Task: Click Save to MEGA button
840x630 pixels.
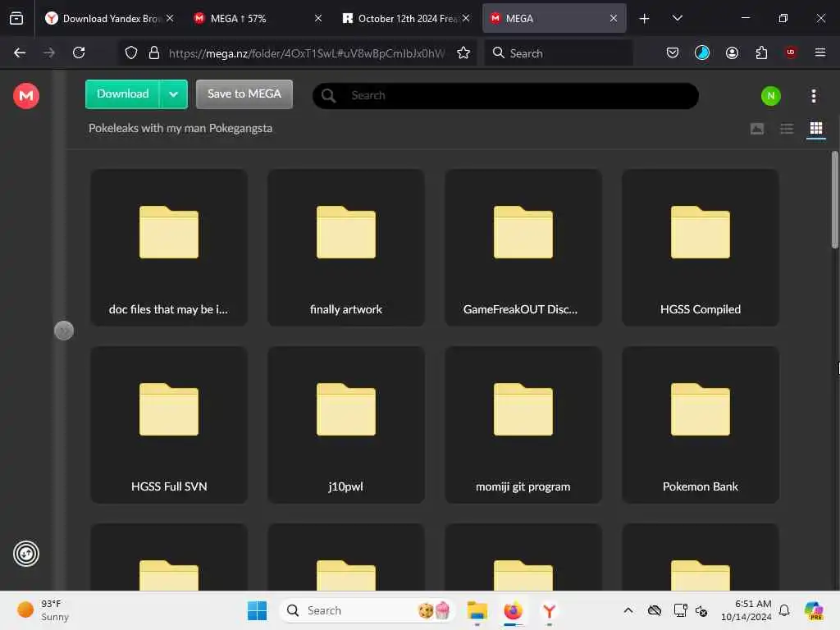Action: 244,94
